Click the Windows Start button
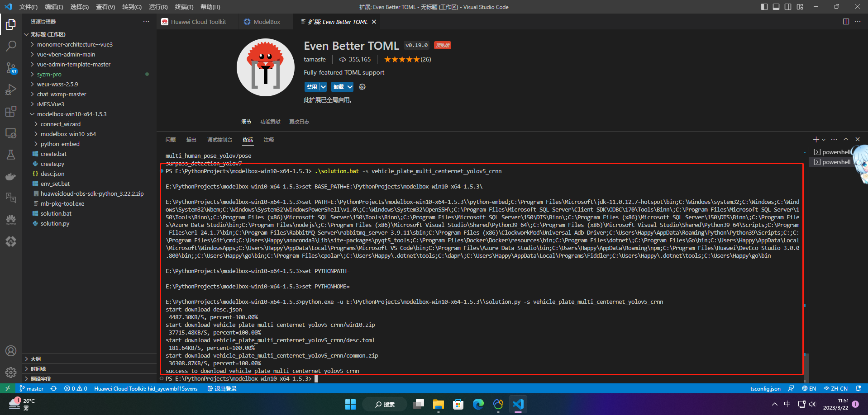The image size is (868, 415). pyautogui.click(x=351, y=404)
